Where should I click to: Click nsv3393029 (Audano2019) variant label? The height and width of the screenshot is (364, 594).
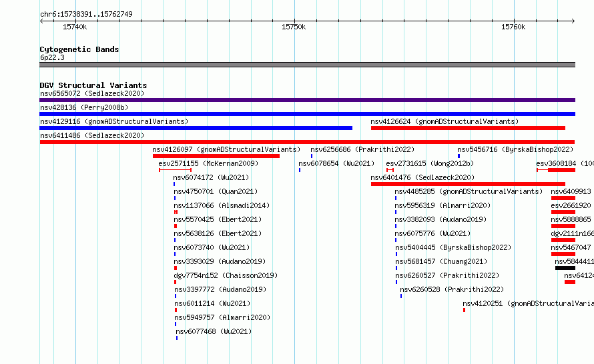220,261
